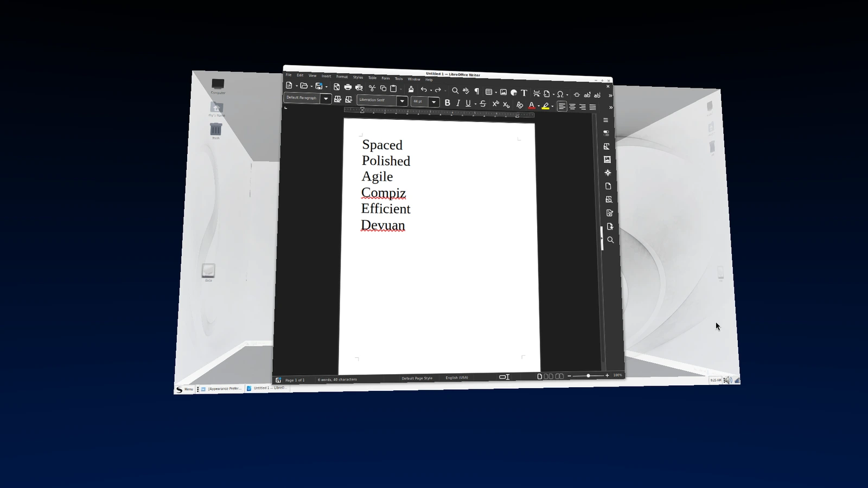Click the English (USA) language status field
Screen dimensions: 868x488
457,377
